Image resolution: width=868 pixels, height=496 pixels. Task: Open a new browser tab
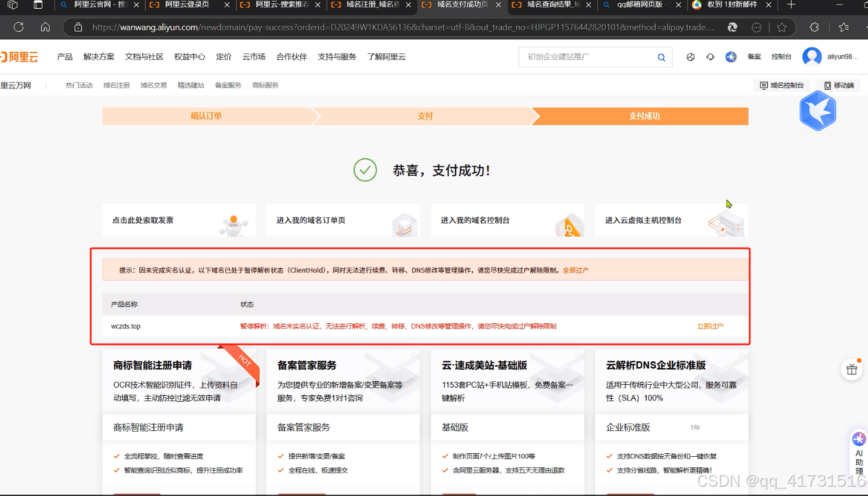pyautogui.click(x=791, y=5)
